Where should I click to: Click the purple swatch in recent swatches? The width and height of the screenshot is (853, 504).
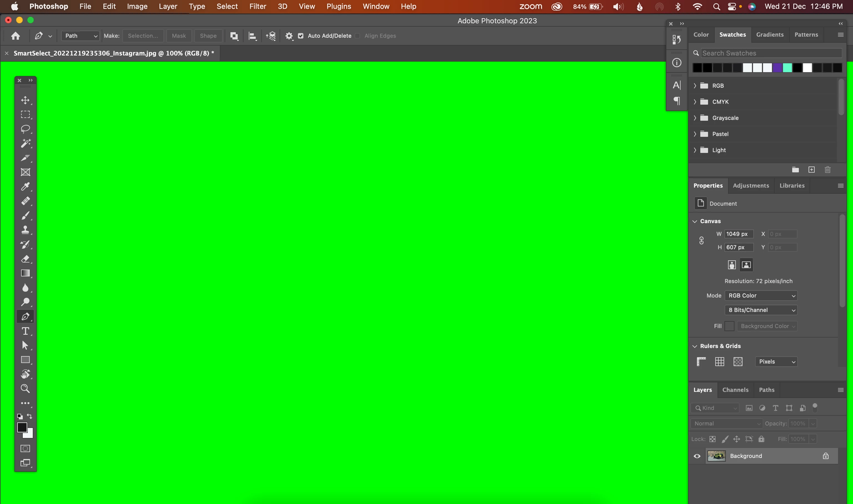click(x=777, y=68)
